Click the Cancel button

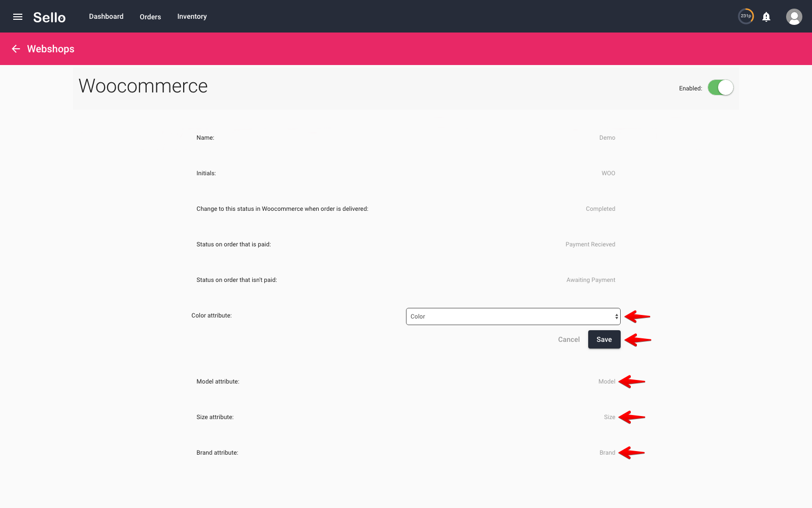pyautogui.click(x=568, y=339)
